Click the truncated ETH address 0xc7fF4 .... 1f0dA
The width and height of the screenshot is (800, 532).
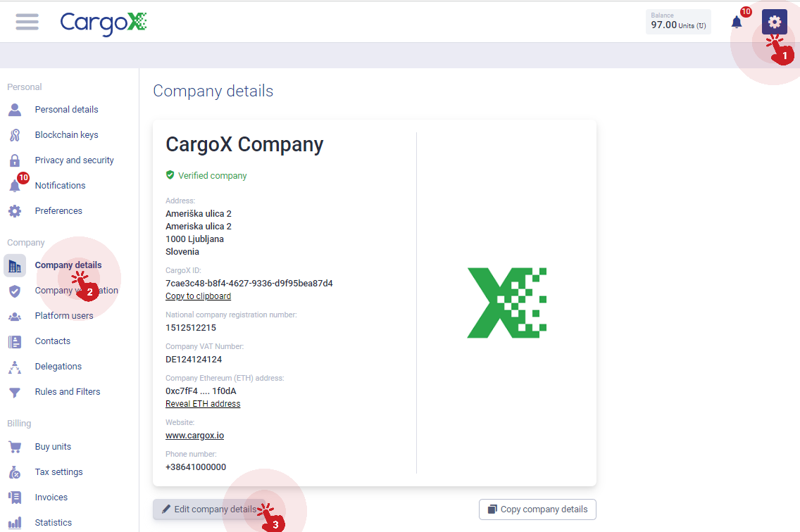[201, 391]
